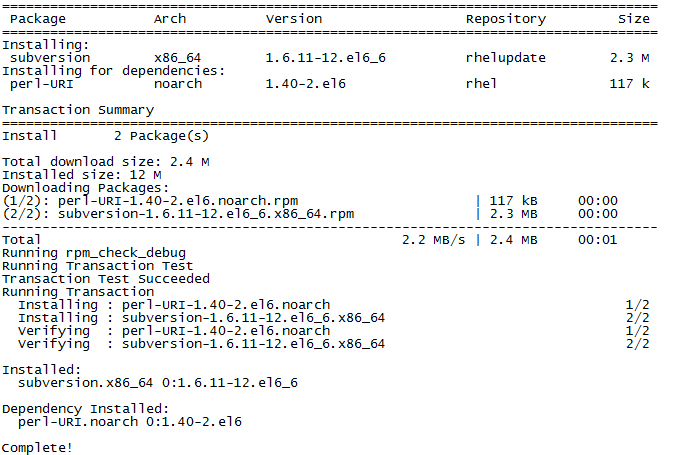Viewport: 675px width, 455px height.
Task: Click the Arch column header
Action: pyautogui.click(x=170, y=19)
